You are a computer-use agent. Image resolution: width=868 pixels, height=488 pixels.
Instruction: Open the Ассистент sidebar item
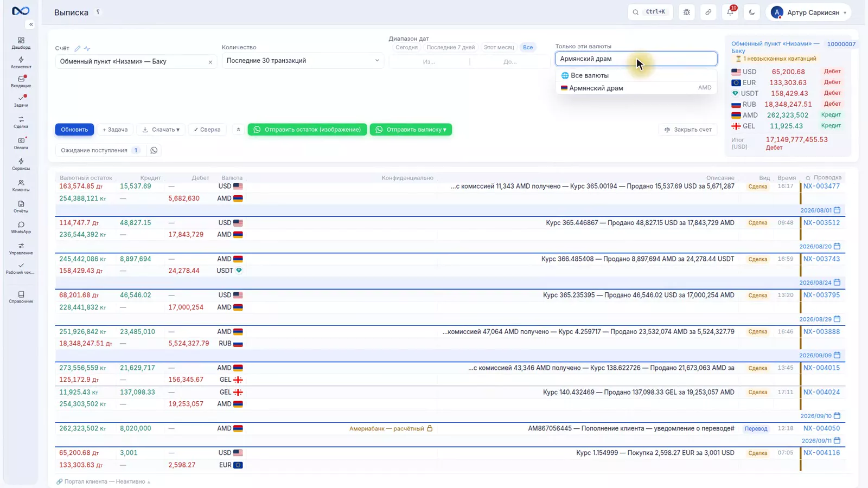[x=21, y=63]
